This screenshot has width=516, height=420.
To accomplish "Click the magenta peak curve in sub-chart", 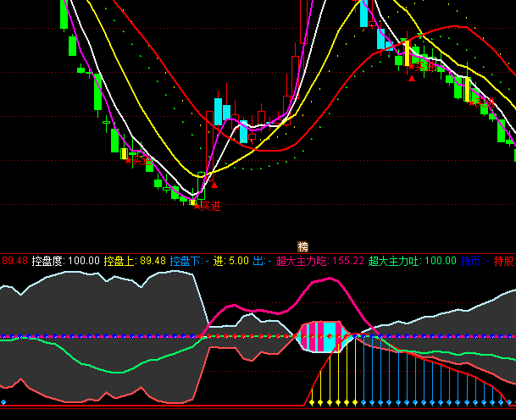I will 325,280.
